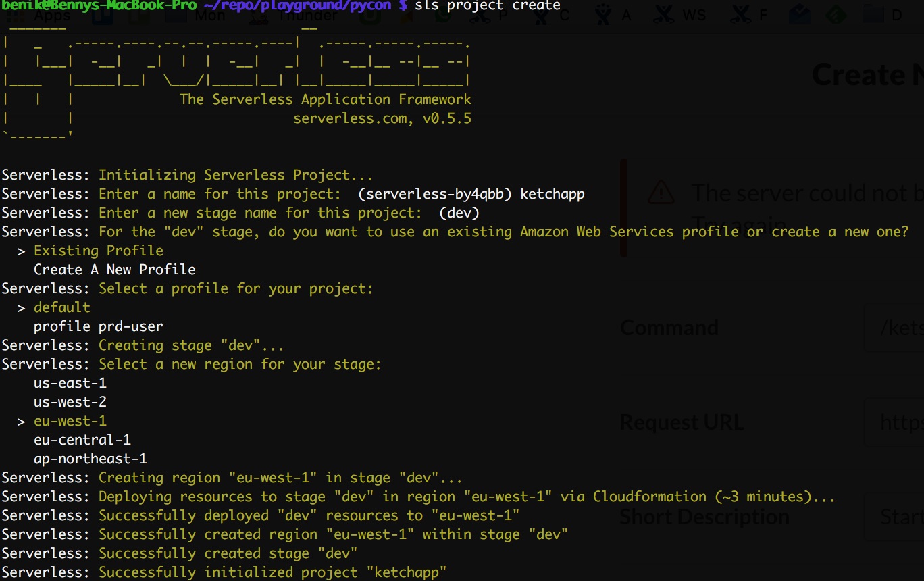
Task: Click the 'Creating stage "dev"...' line
Action: pyautogui.click(x=191, y=345)
